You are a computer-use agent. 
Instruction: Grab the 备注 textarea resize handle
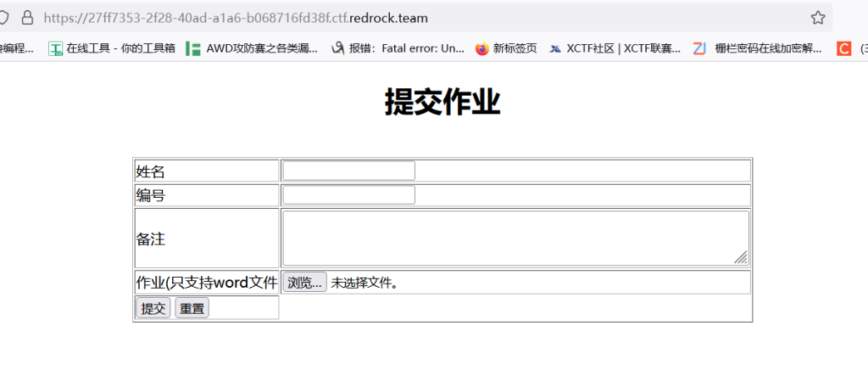(742, 258)
